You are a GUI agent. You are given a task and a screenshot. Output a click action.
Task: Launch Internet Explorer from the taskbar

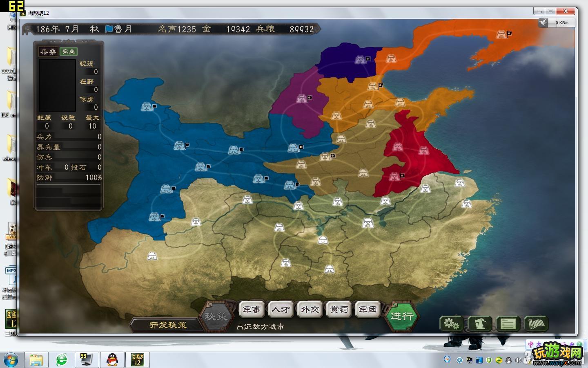tap(62, 360)
